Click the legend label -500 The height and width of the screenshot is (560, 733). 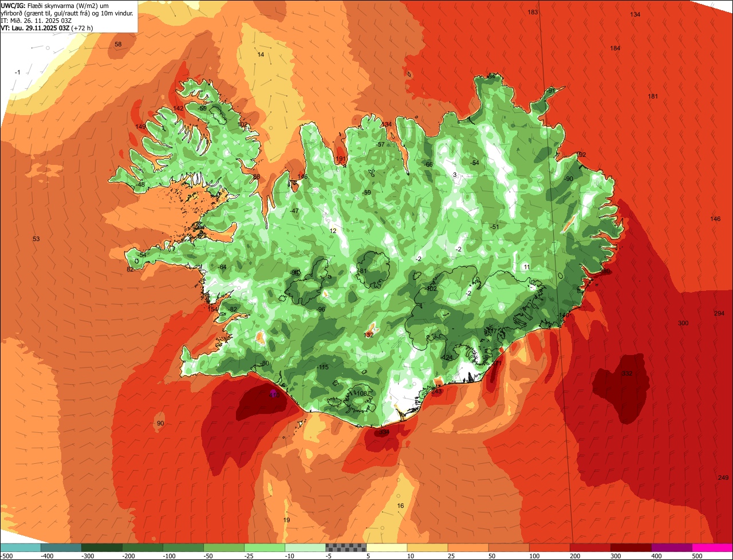pyautogui.click(x=7, y=555)
